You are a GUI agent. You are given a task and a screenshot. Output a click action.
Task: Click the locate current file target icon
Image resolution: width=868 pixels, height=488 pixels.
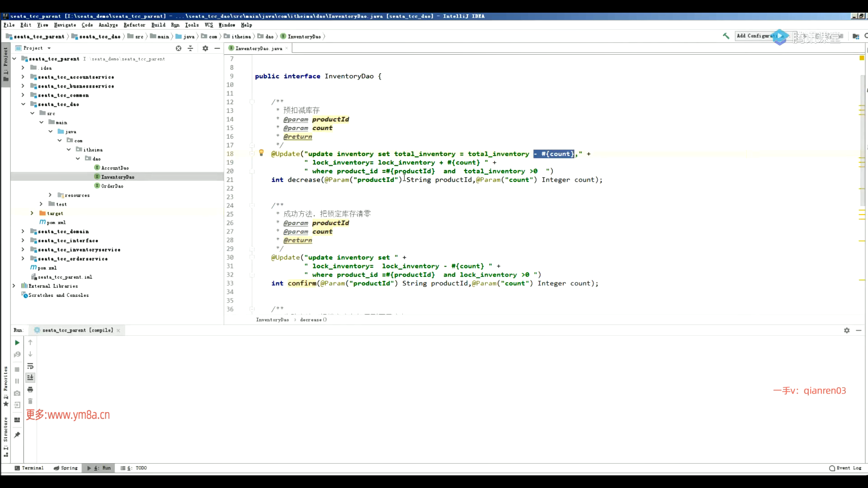point(179,48)
